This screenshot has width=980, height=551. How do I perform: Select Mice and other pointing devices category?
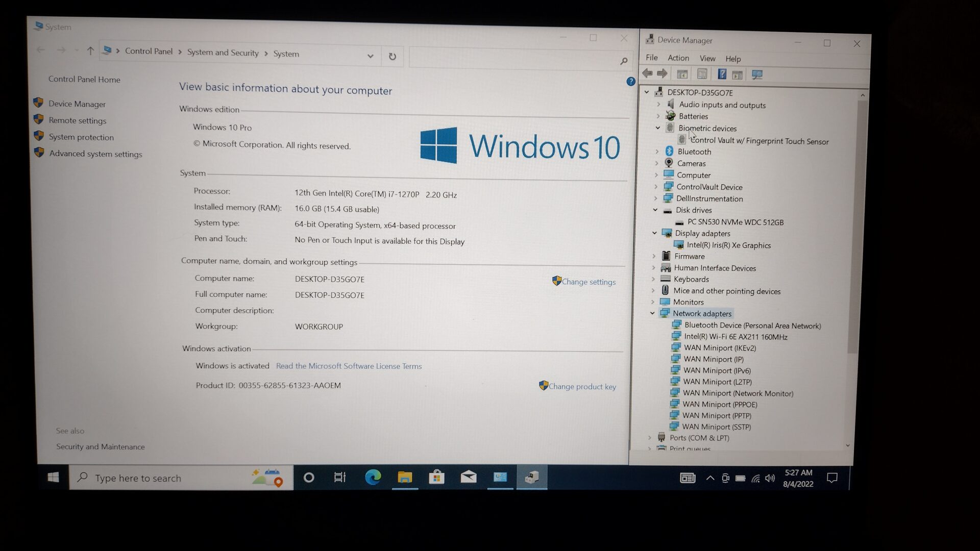727,291
